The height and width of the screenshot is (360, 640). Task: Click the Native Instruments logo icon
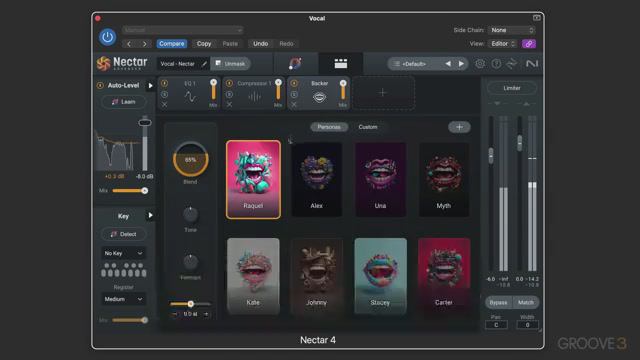coord(532,64)
